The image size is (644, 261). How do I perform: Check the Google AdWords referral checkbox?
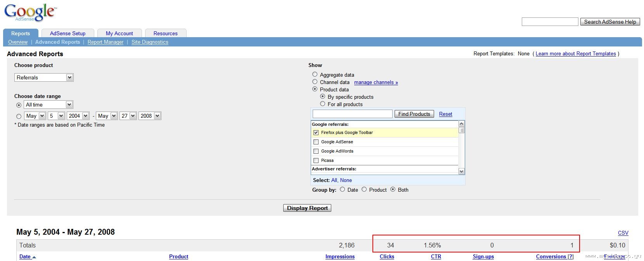(316, 151)
